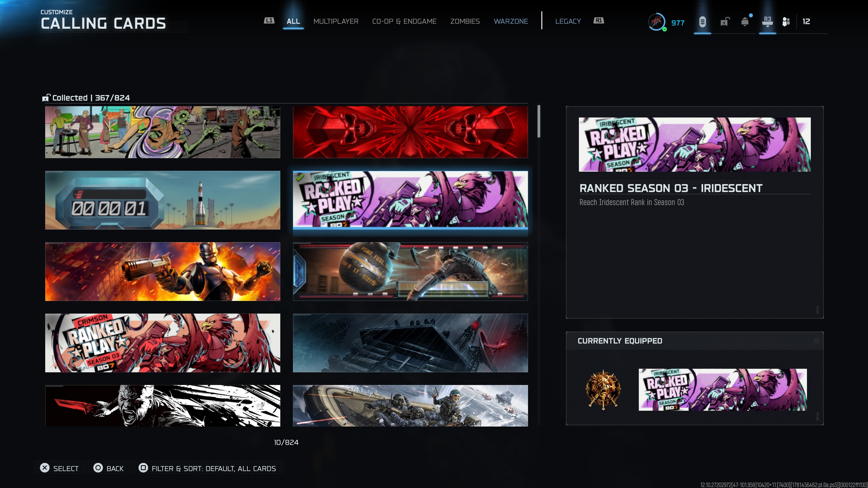
Task: Click the X button icon for Select
Action: [x=45, y=468]
